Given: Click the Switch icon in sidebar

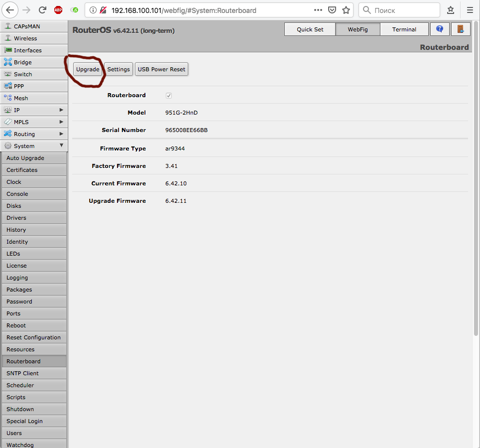Looking at the screenshot, I should [x=8, y=74].
